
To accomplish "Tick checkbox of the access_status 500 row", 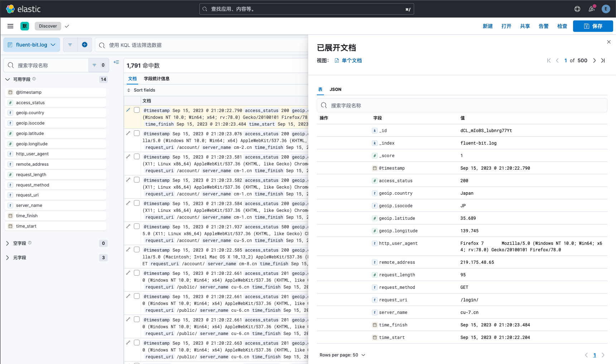I will pyautogui.click(x=137, y=226).
